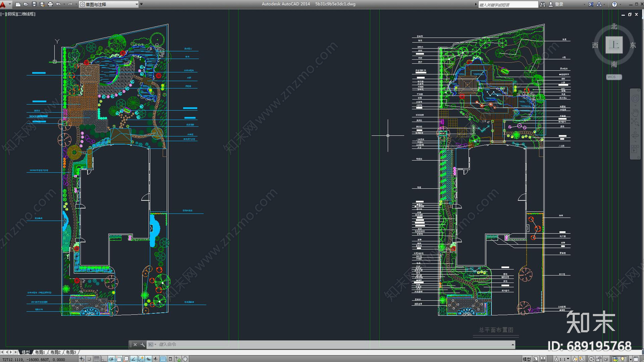Viewport: 644px width, 362px height.
Task: Open the 草图与注释 workspace dropdown
Action: click(109, 4)
